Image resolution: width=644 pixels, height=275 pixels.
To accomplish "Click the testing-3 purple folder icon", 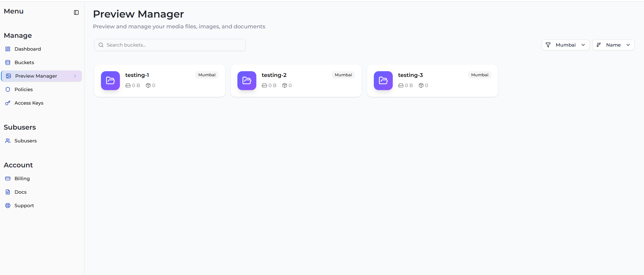I will (x=383, y=81).
